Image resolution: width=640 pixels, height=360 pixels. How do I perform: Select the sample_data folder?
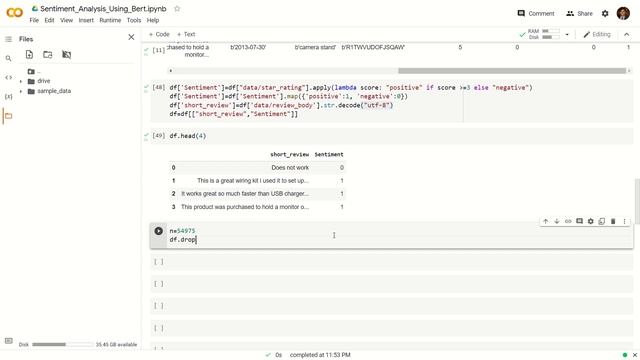[x=54, y=91]
